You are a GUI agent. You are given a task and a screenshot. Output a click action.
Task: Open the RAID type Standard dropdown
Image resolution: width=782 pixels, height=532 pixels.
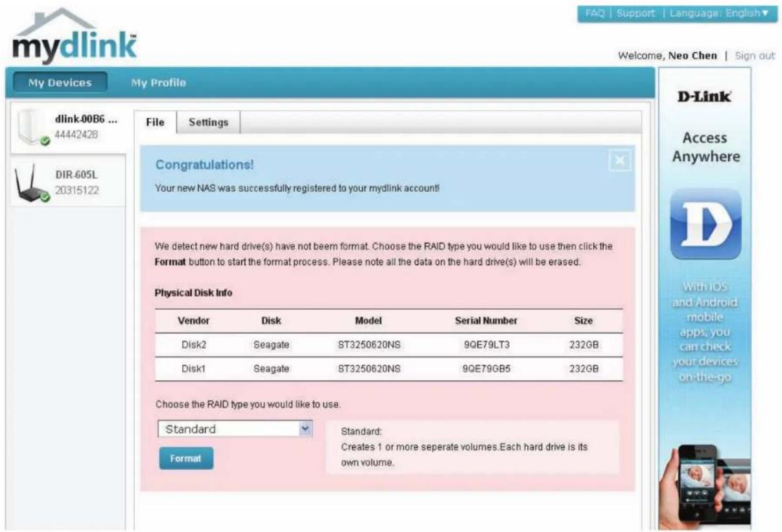click(235, 429)
